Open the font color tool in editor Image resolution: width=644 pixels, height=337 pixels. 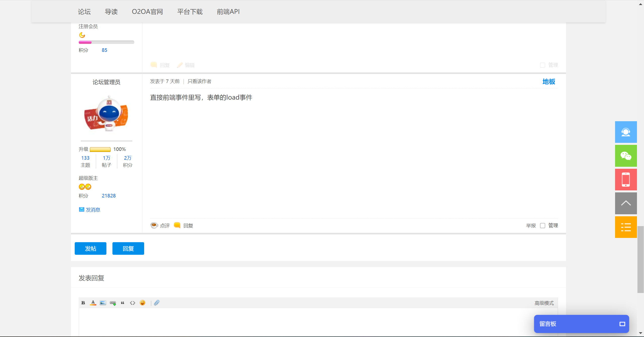coord(93,303)
